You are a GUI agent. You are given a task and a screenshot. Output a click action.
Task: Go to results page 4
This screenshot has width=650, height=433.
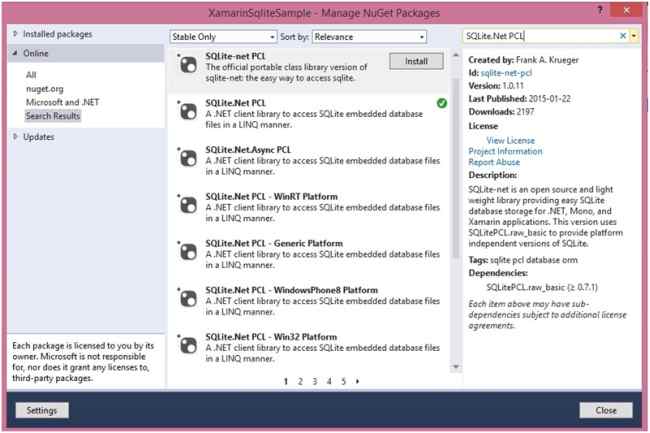pos(329,381)
